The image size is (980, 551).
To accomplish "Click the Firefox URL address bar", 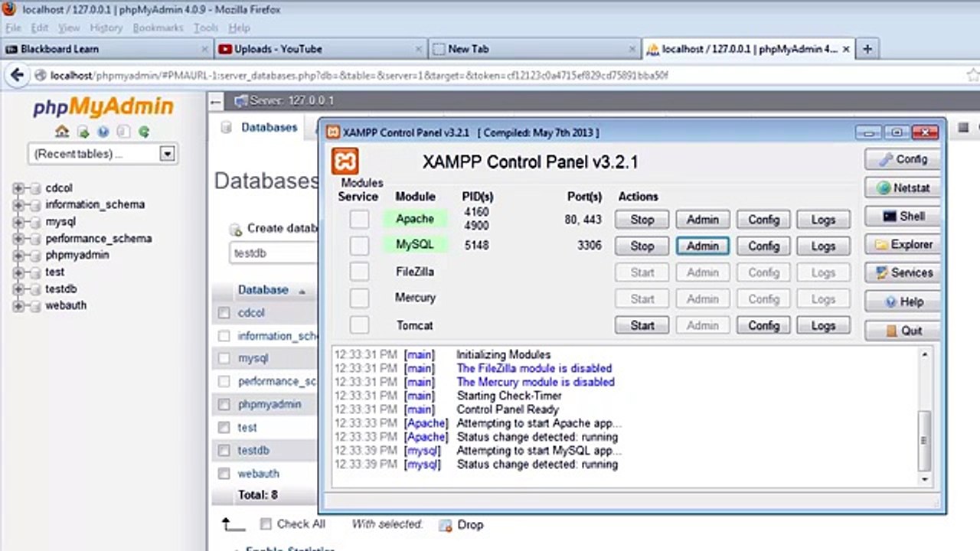I will [x=498, y=76].
